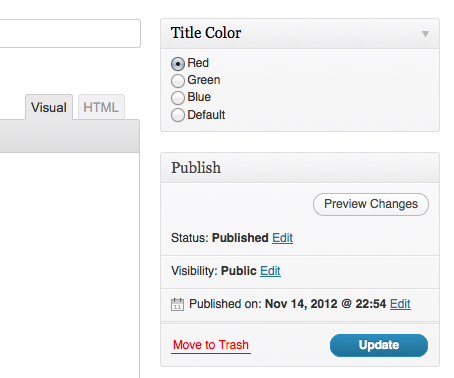Click the Title Color panel heading
Image resolution: width=454 pixels, height=378 pixels.
pos(206,33)
